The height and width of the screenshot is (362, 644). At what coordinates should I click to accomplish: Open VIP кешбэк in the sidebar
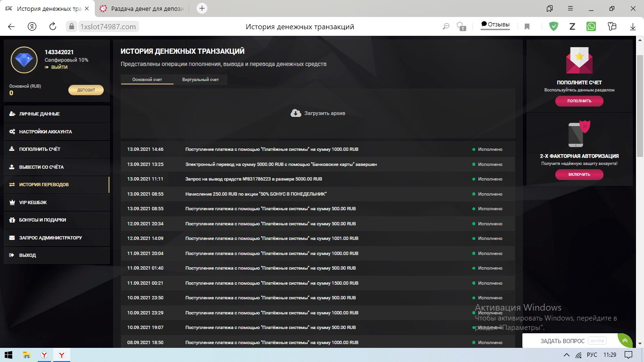click(57, 202)
